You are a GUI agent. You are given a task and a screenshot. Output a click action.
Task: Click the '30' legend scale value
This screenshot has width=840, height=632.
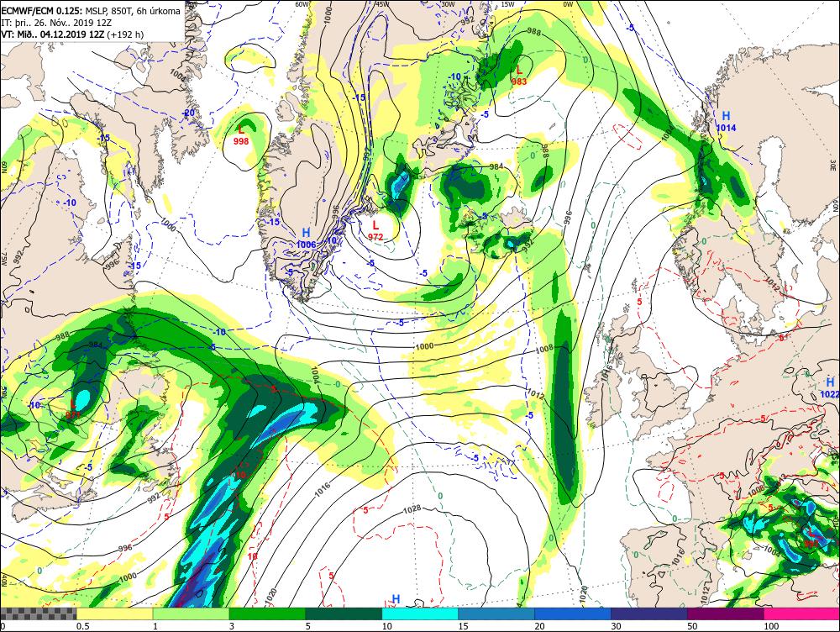pos(616,626)
